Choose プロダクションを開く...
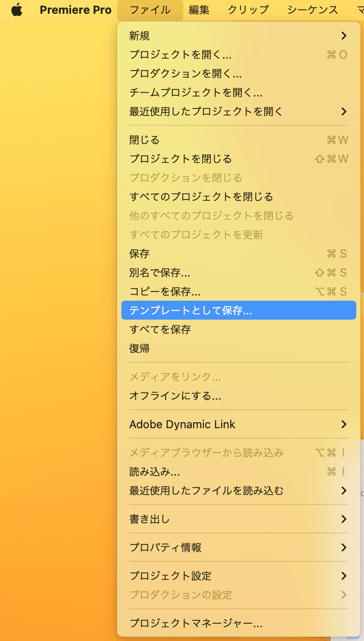 [239, 73]
